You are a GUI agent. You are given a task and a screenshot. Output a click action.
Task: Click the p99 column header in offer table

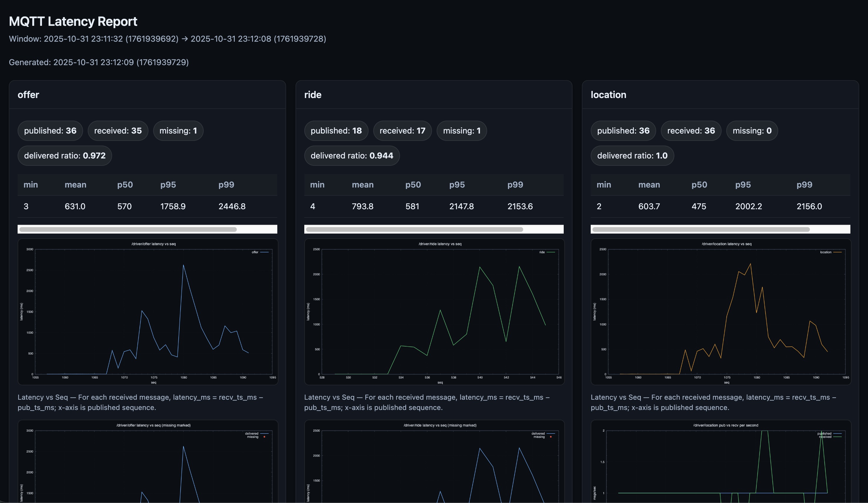pos(226,185)
